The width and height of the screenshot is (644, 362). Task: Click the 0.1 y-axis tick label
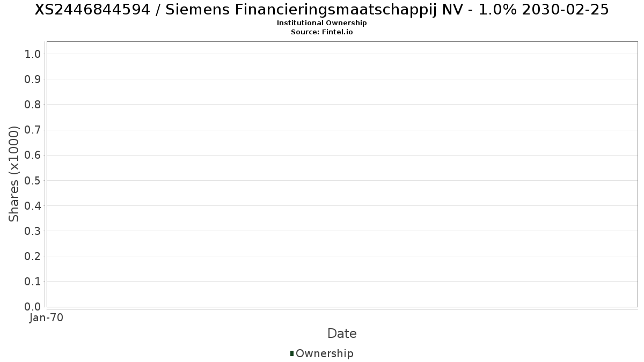(x=33, y=282)
